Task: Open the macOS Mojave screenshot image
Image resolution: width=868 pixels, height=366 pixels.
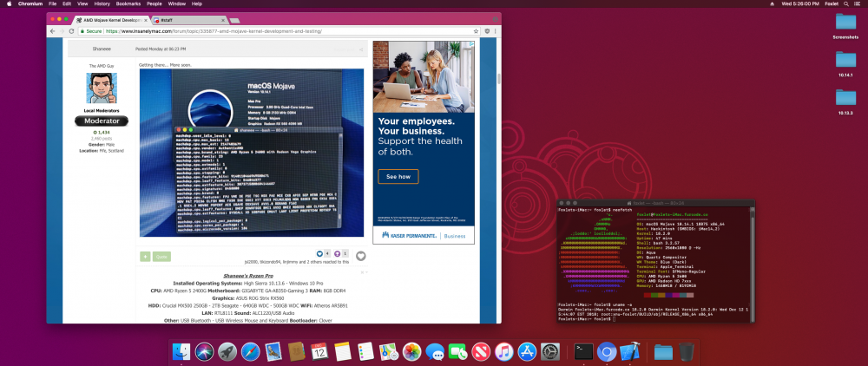Action: pyautogui.click(x=252, y=153)
